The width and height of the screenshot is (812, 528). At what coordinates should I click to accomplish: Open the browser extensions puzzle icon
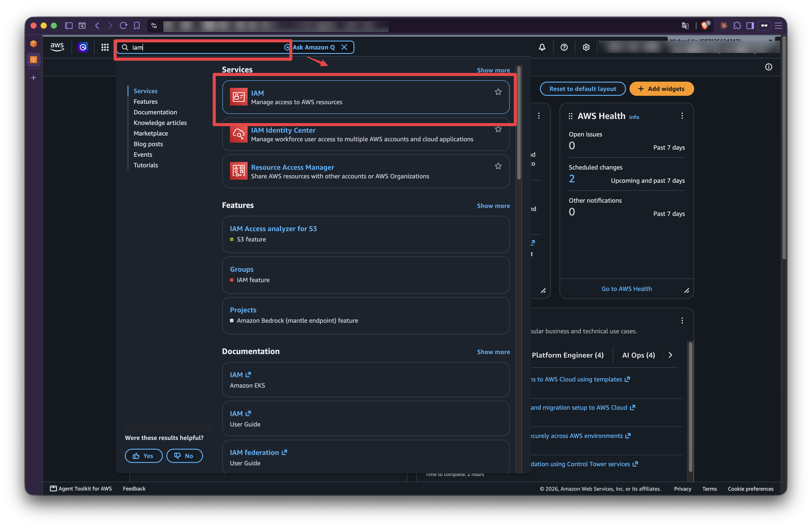coord(737,26)
